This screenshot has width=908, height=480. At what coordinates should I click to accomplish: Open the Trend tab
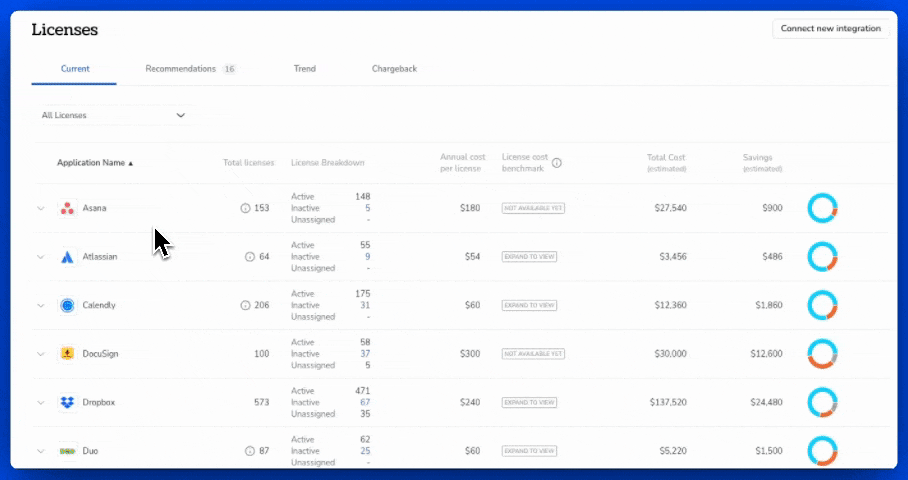305,68
